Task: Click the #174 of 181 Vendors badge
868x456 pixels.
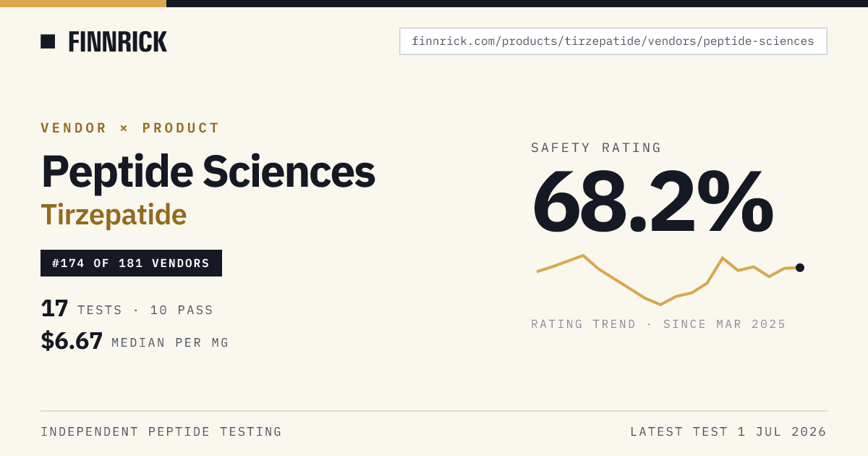Action: pos(131,263)
